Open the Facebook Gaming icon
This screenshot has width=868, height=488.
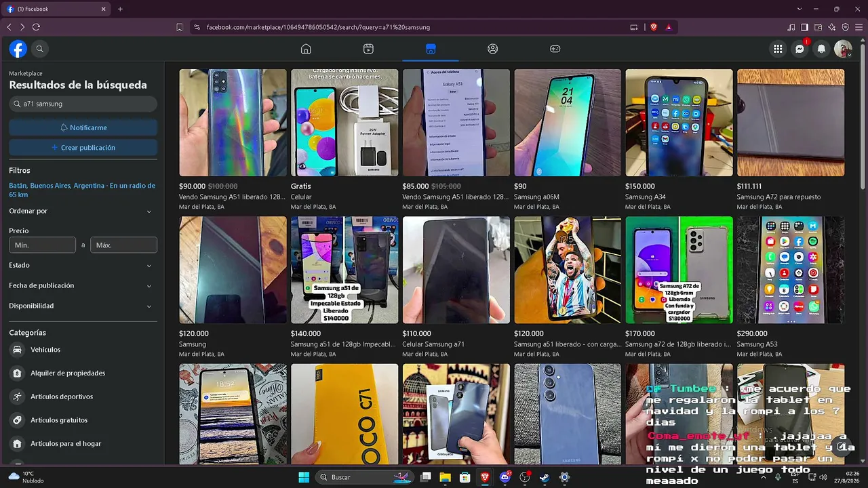[x=555, y=49]
